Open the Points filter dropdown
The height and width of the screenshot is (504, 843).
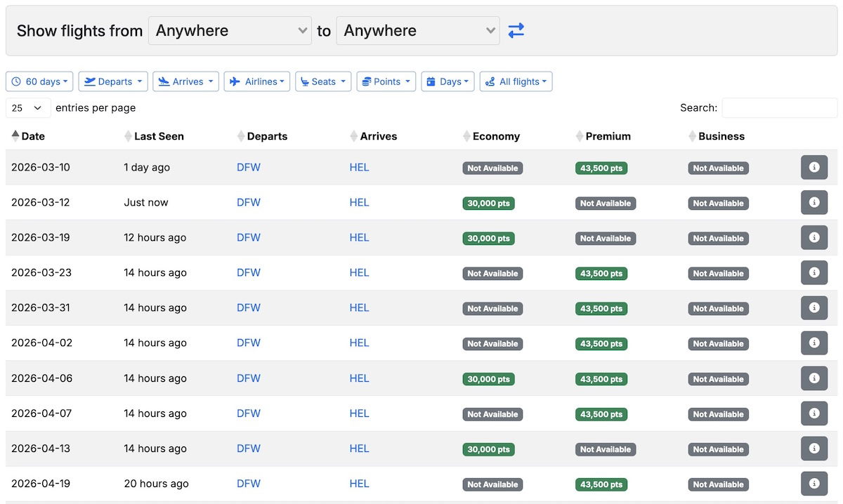(x=386, y=81)
